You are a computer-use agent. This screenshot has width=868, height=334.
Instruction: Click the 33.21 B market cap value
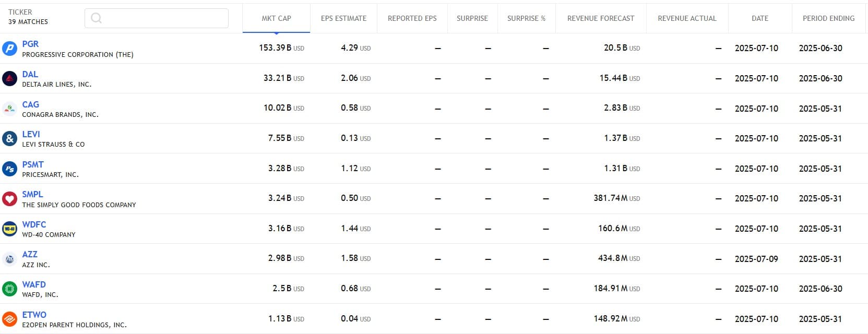click(x=283, y=78)
